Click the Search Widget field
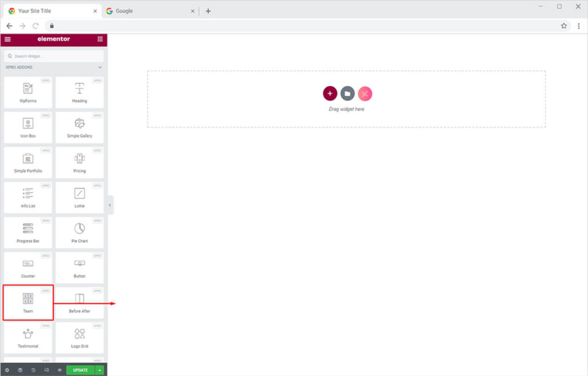 (53, 56)
